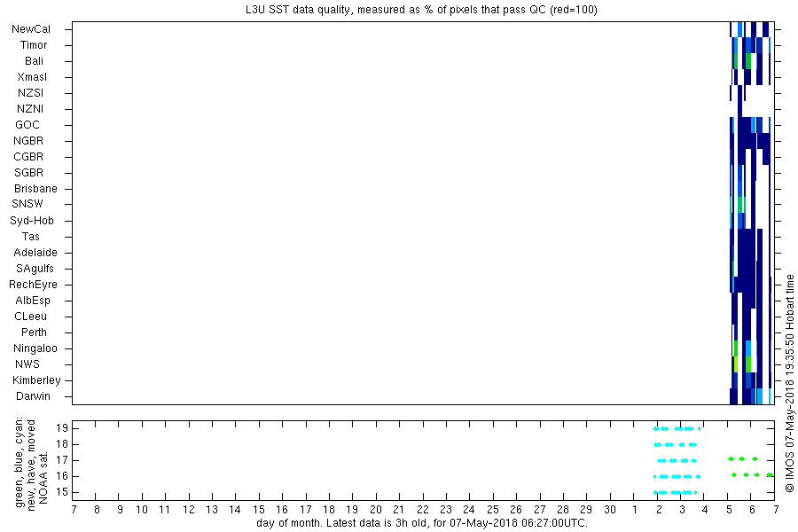Image resolution: width=798 pixels, height=532 pixels.
Task: Click day 23 on the x-axis
Action: pos(446,510)
